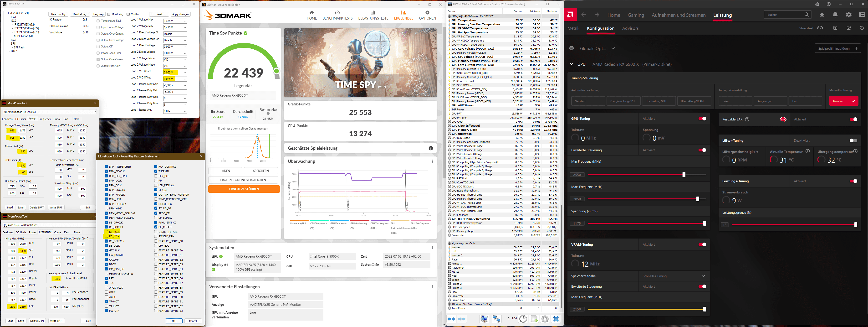Adjust Min Frequenz slider handle
The image size is (868, 327).
point(684,175)
